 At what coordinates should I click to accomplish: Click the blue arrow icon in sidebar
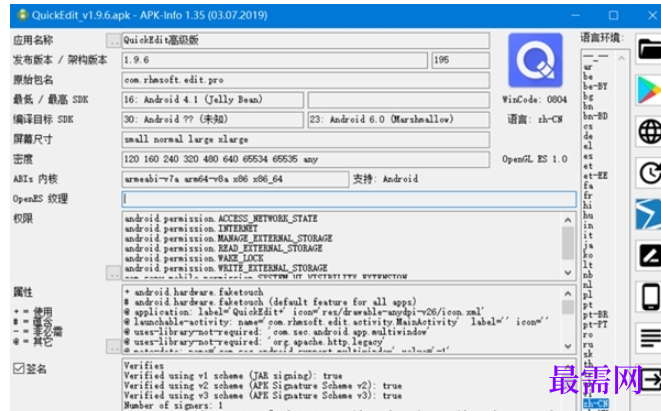(x=649, y=215)
